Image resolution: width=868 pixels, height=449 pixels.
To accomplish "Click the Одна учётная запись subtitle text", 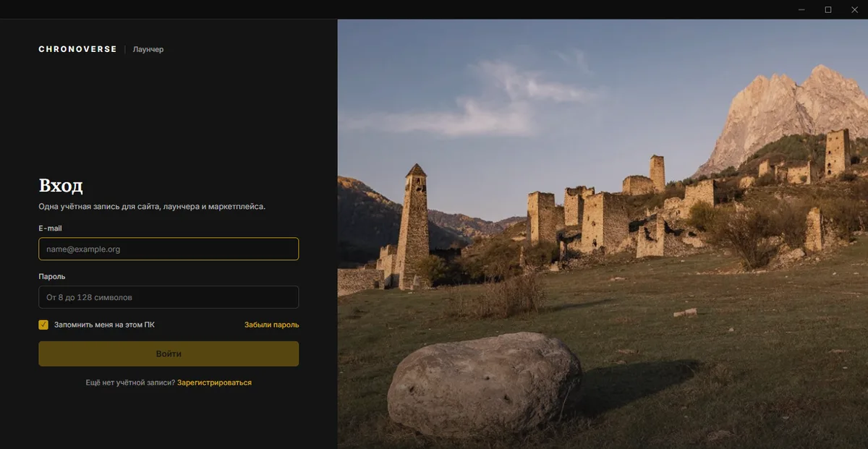I will 152,207.
